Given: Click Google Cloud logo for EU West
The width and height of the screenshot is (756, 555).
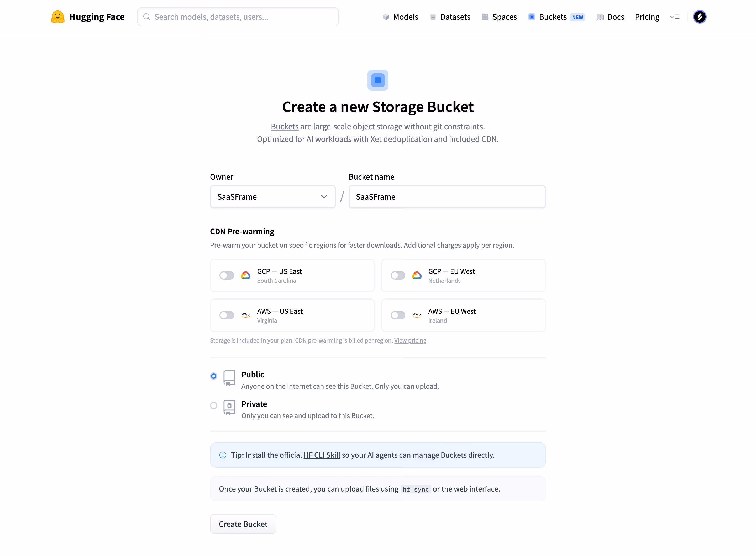Looking at the screenshot, I should click(417, 275).
